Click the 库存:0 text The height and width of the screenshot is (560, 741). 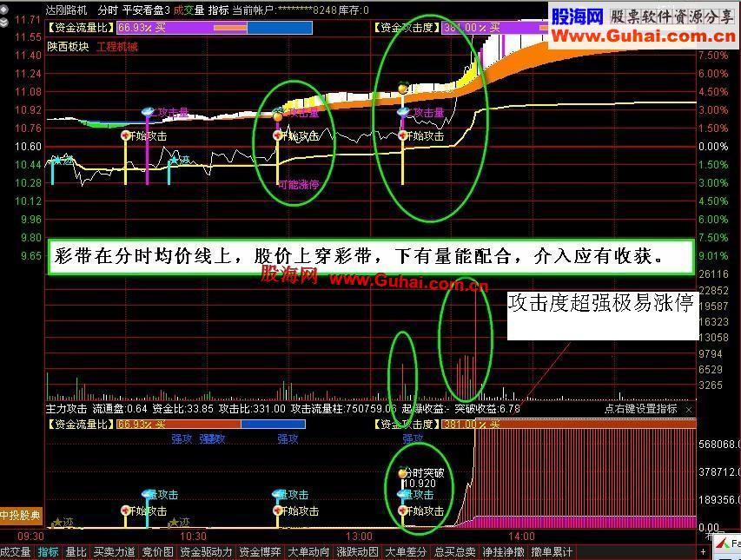(x=354, y=10)
